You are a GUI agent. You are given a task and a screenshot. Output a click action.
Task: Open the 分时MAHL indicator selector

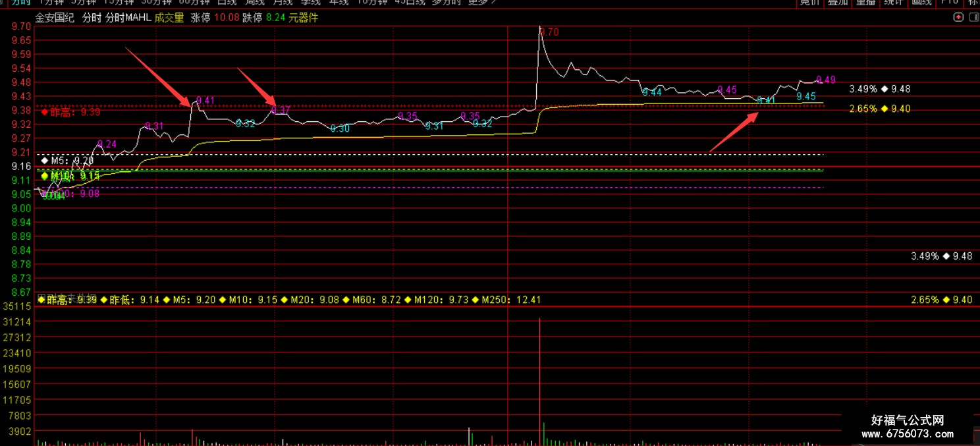coord(128,18)
